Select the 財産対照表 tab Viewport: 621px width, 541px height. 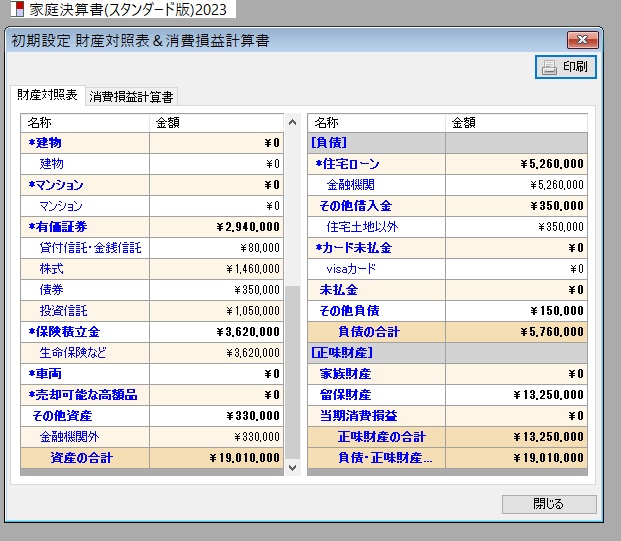tap(47, 95)
